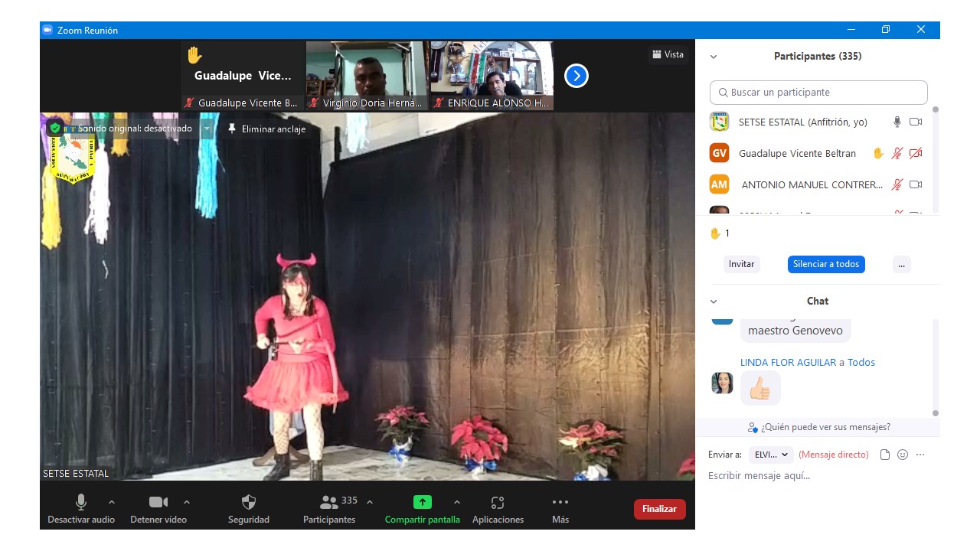Open ¿Quién puede ver sus mensajes? link
980x551 pixels.
(x=819, y=427)
